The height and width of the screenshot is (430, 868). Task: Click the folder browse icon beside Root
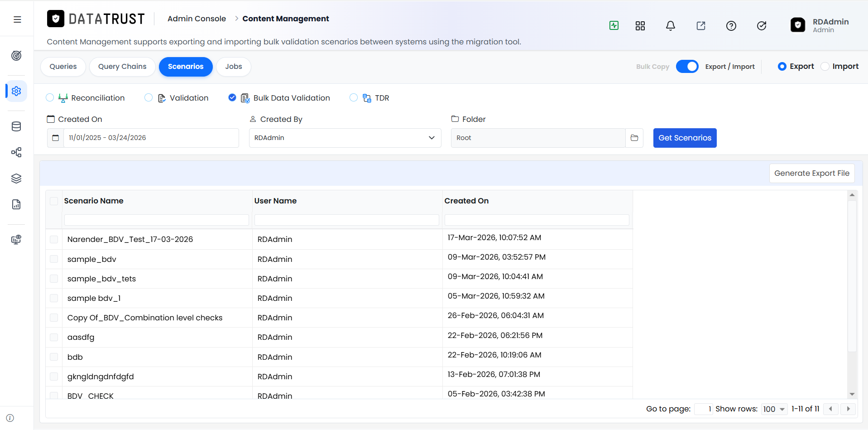coord(634,138)
